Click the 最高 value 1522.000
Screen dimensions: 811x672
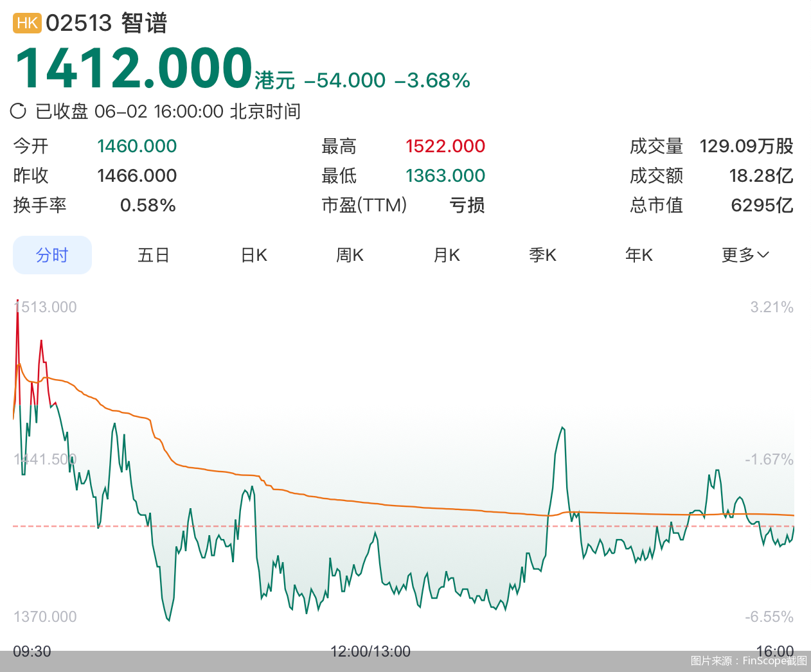[x=445, y=146]
